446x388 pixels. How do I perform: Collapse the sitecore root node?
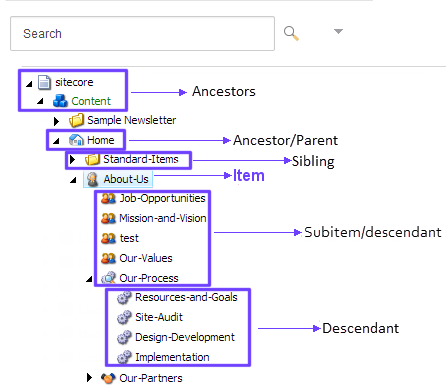point(29,84)
